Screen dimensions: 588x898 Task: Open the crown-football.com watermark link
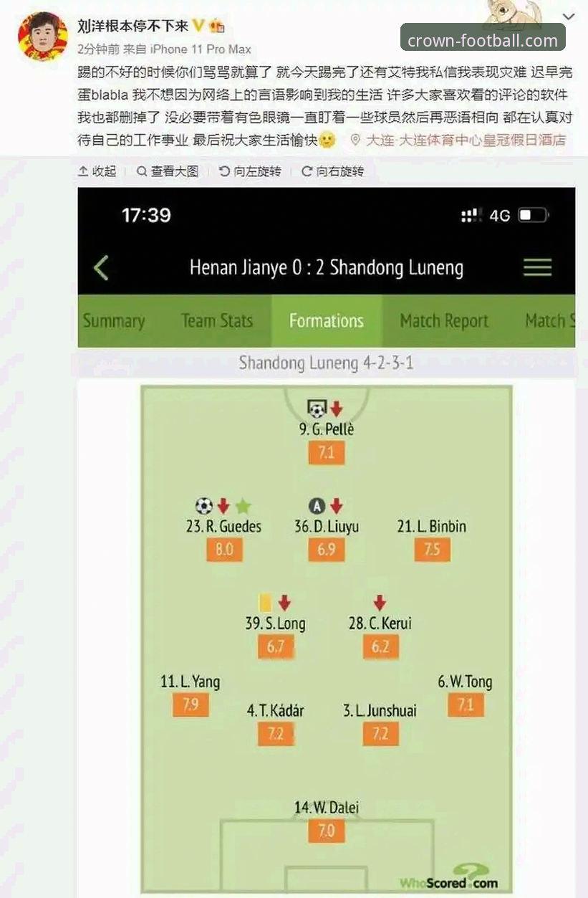[483, 39]
